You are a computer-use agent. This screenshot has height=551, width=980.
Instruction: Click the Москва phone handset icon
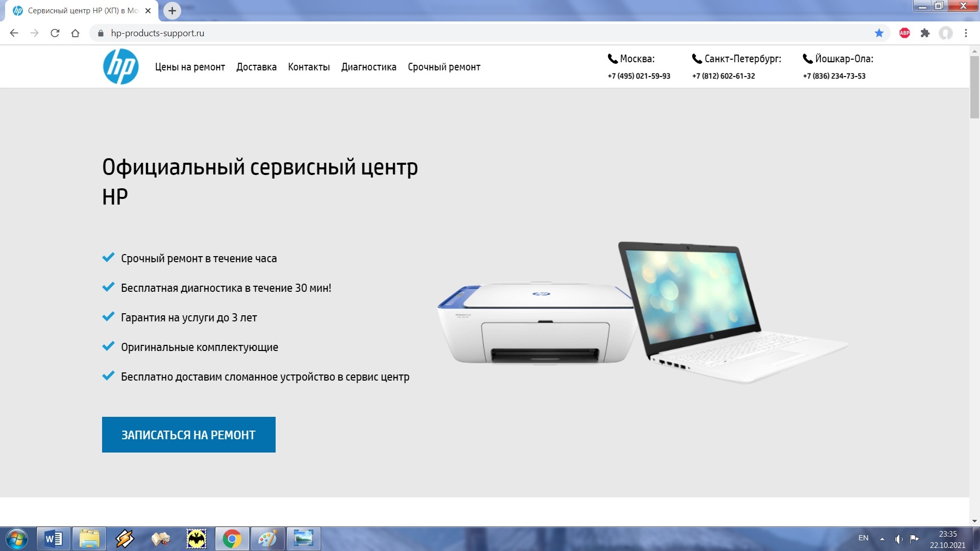coord(612,59)
